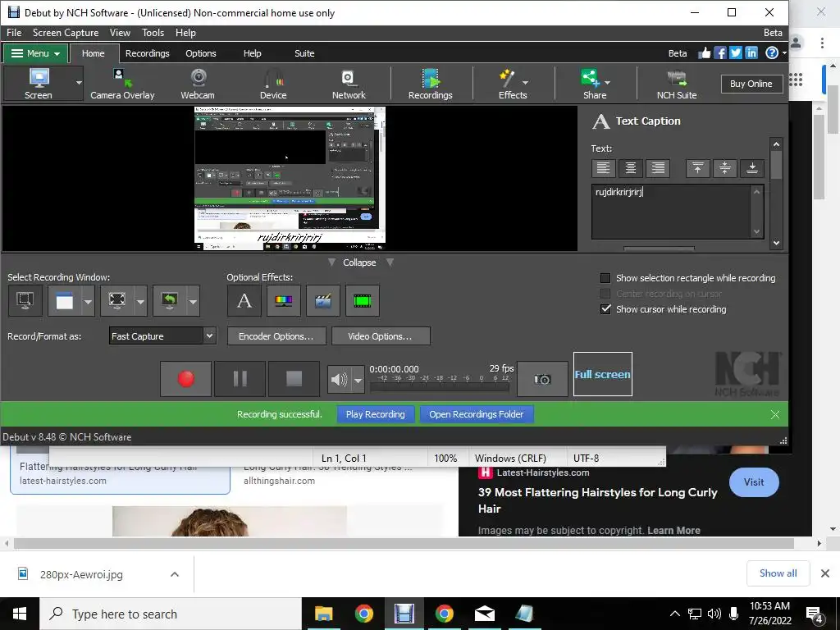
Task: Choose the window selection recording icon
Action: point(64,300)
